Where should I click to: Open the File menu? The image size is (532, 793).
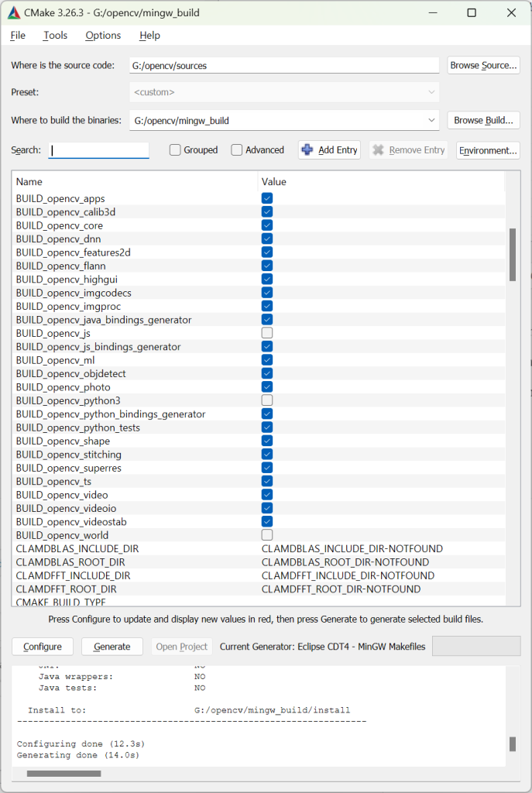(18, 36)
